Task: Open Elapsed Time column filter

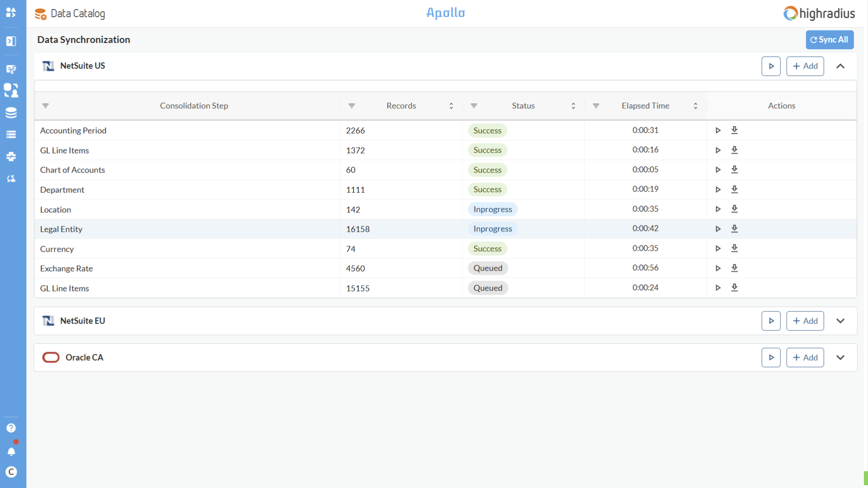Action: click(x=596, y=106)
